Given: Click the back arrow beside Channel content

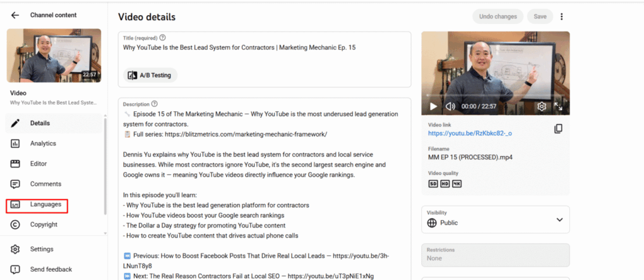Looking at the screenshot, I should point(15,15).
